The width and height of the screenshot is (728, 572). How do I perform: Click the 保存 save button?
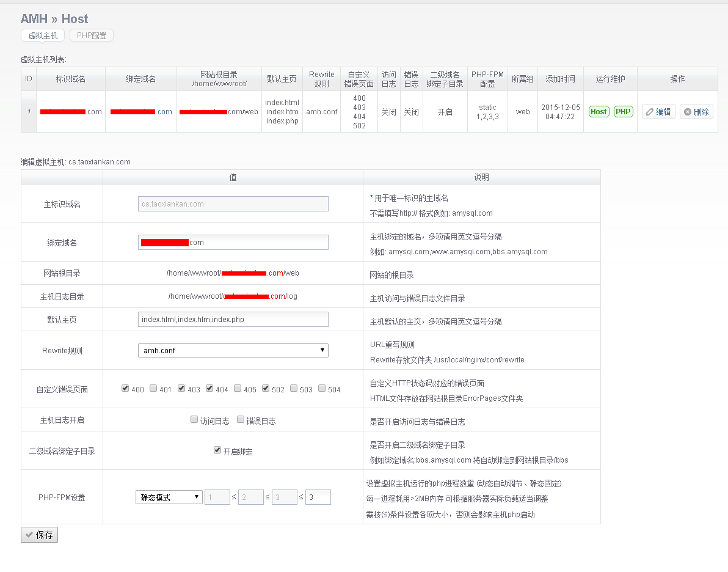click(39, 535)
